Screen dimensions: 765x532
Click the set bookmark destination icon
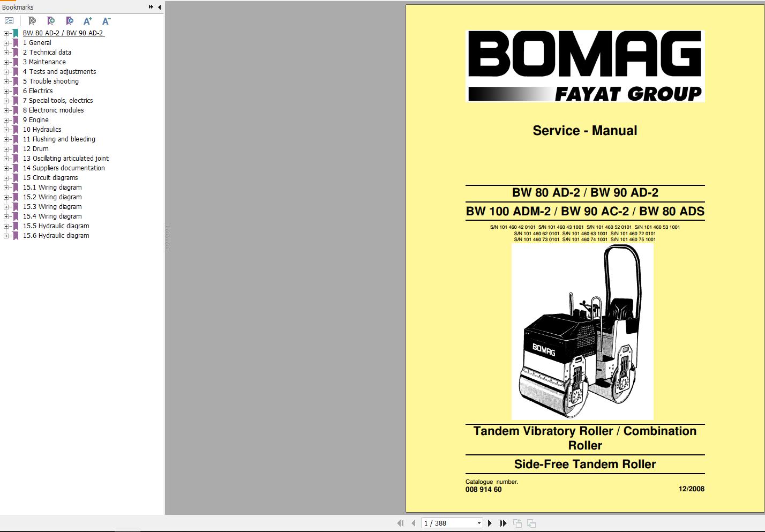click(x=70, y=21)
